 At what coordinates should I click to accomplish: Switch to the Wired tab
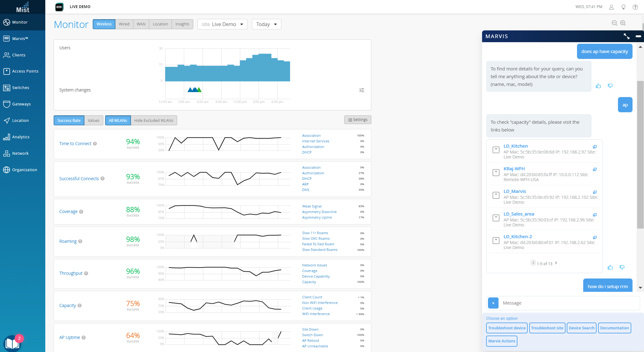click(x=124, y=24)
